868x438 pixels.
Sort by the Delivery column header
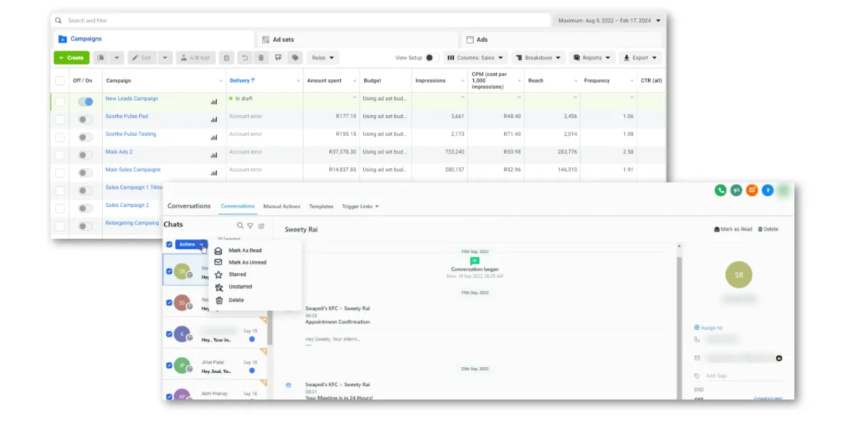click(x=242, y=80)
